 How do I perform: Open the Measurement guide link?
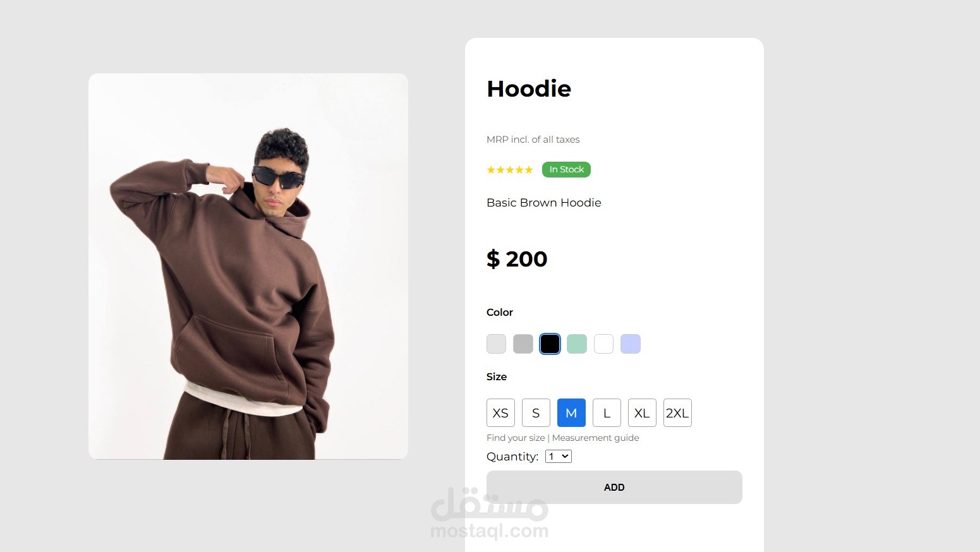click(x=595, y=438)
